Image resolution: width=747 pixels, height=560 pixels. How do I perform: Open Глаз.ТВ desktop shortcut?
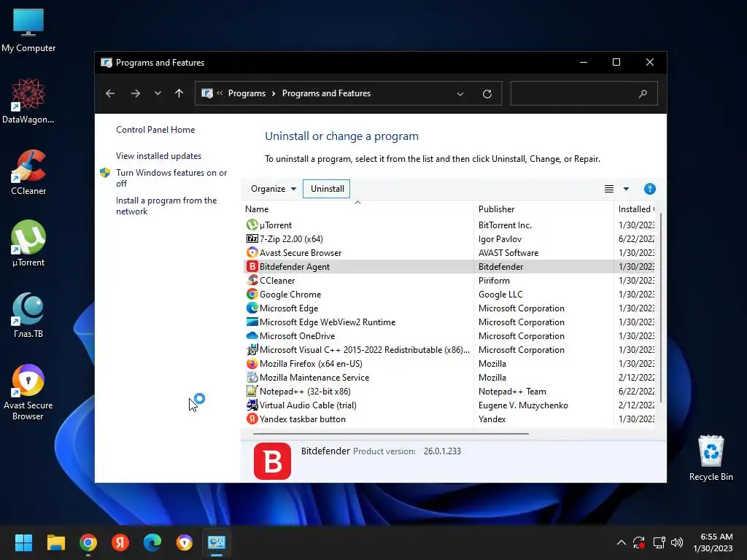pyautogui.click(x=28, y=315)
